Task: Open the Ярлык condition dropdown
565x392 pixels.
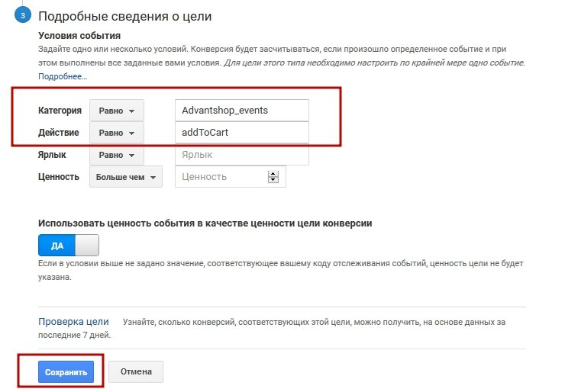Action: click(x=116, y=155)
